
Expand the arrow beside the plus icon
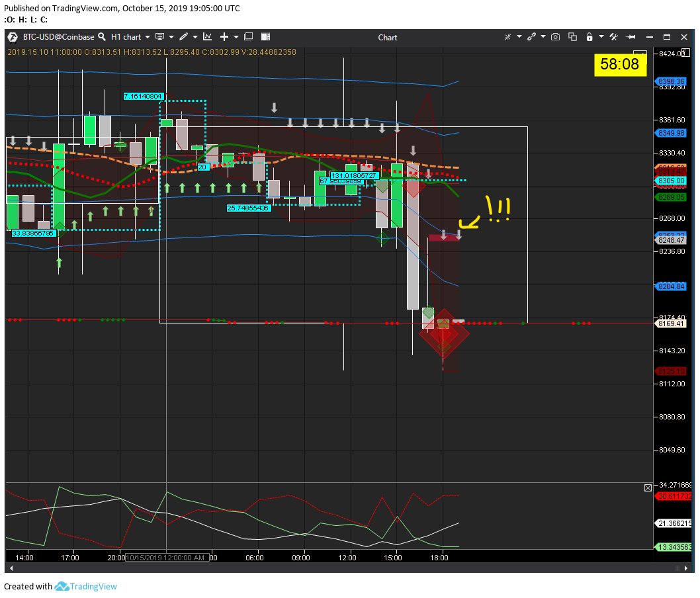pos(236,37)
